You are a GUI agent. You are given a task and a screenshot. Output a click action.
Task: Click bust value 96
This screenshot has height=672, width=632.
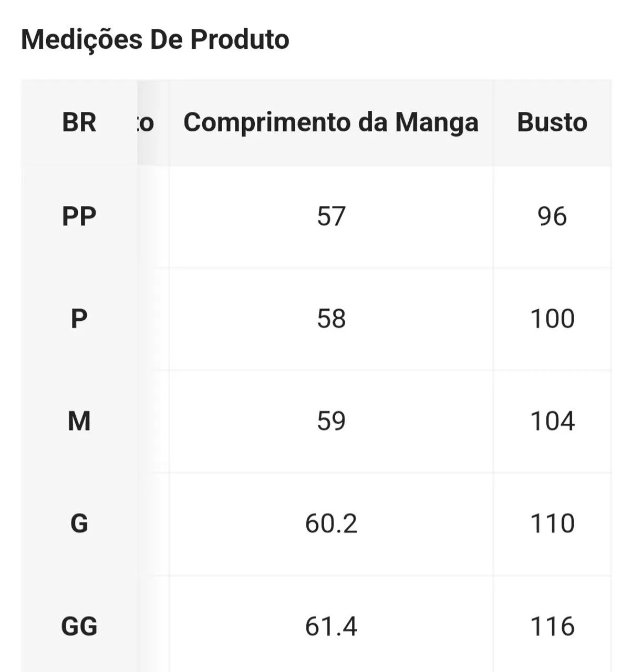point(552,216)
